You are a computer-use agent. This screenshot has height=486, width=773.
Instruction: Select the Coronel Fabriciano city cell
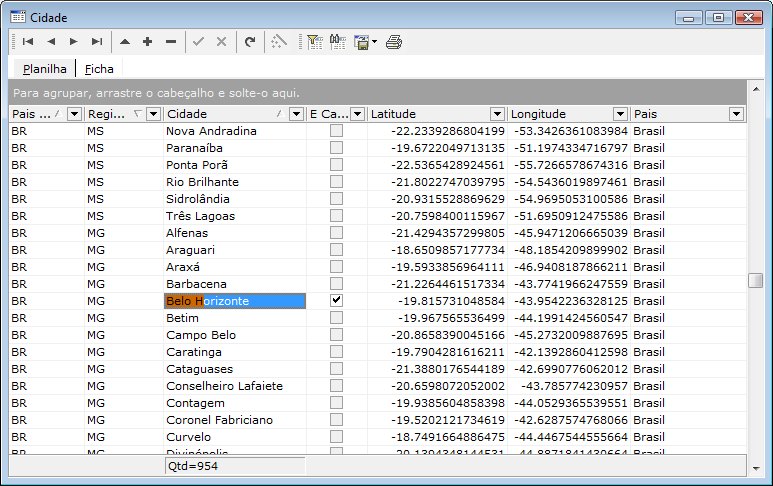click(235, 420)
